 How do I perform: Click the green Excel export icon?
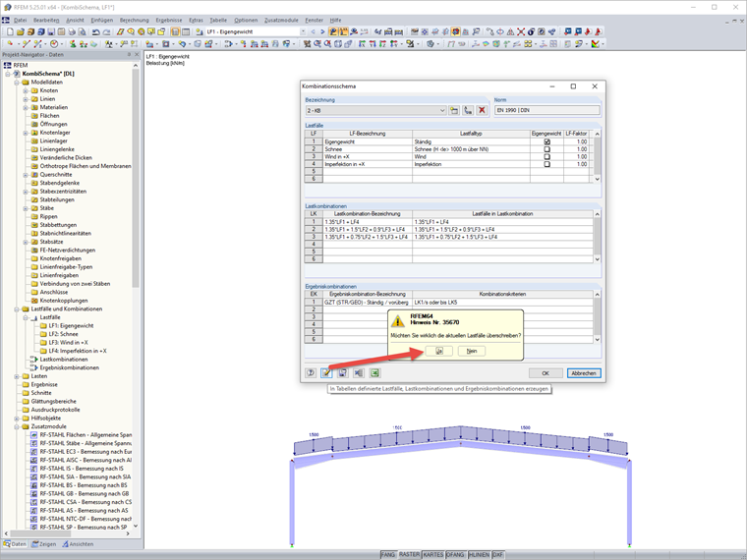[374, 373]
